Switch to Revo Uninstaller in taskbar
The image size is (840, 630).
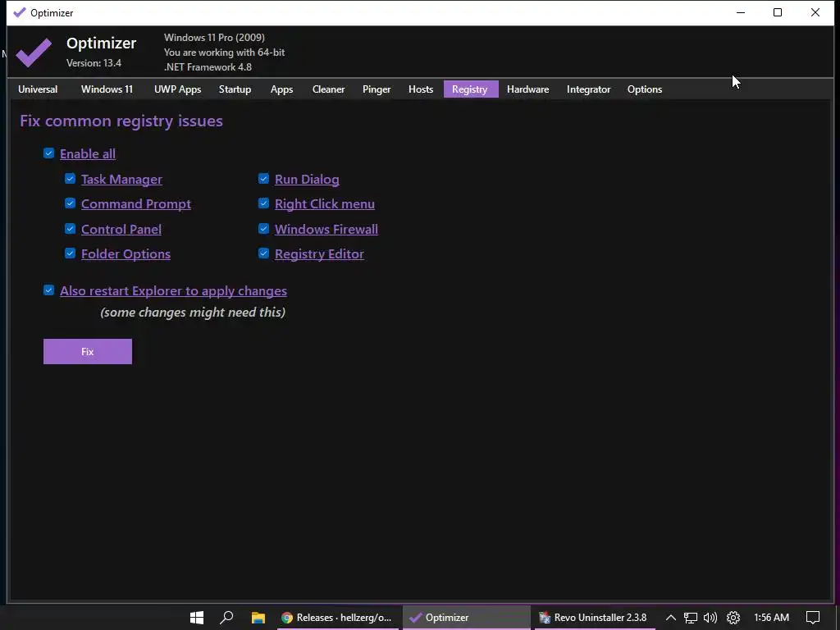point(593,618)
